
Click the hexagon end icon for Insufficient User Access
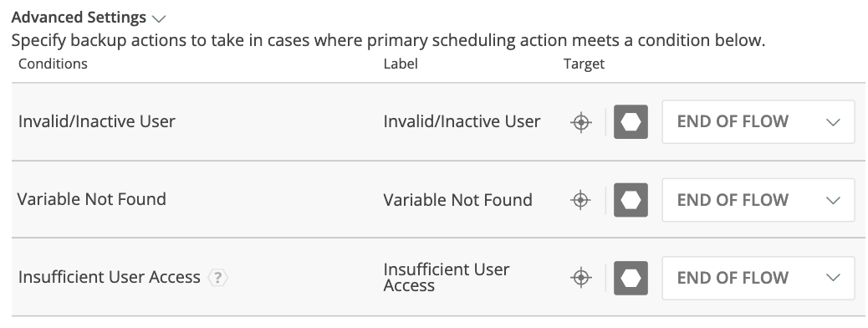coord(631,278)
